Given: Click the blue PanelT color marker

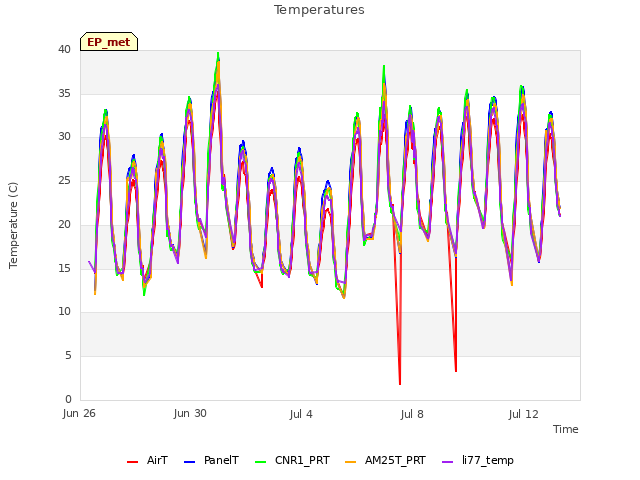Looking at the screenshot, I should pyautogui.click(x=189, y=462).
